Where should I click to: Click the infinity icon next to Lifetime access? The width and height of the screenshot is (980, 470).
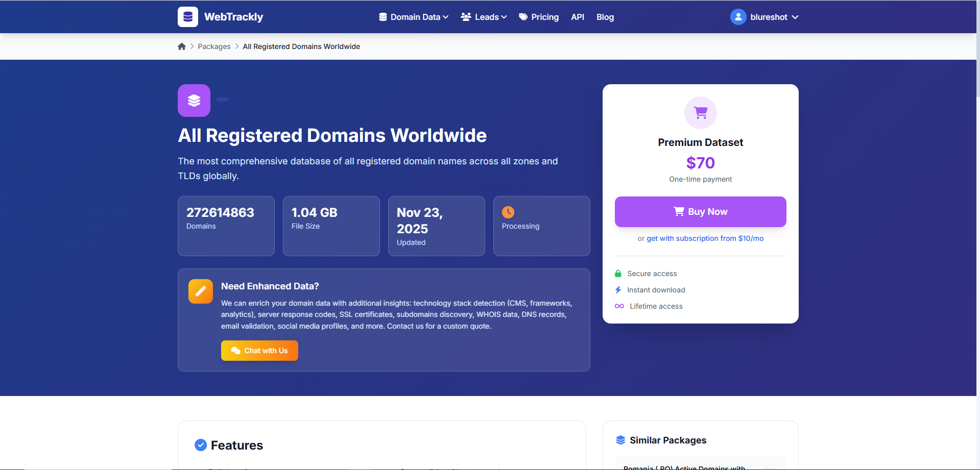[x=619, y=306]
